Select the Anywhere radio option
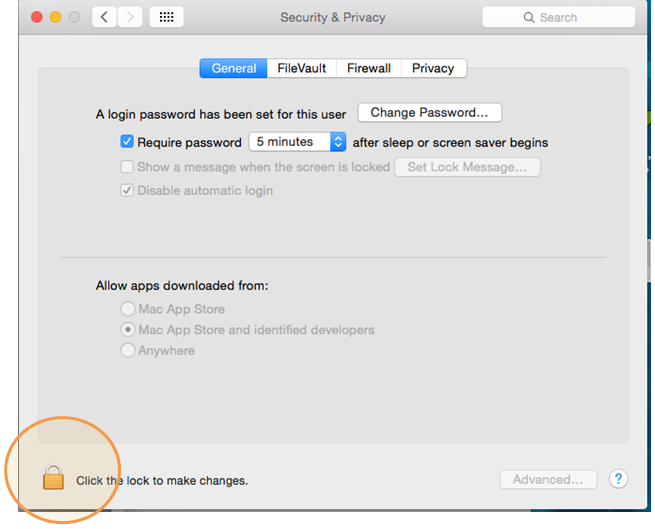Viewport: 655px width, 529px height. tap(128, 350)
